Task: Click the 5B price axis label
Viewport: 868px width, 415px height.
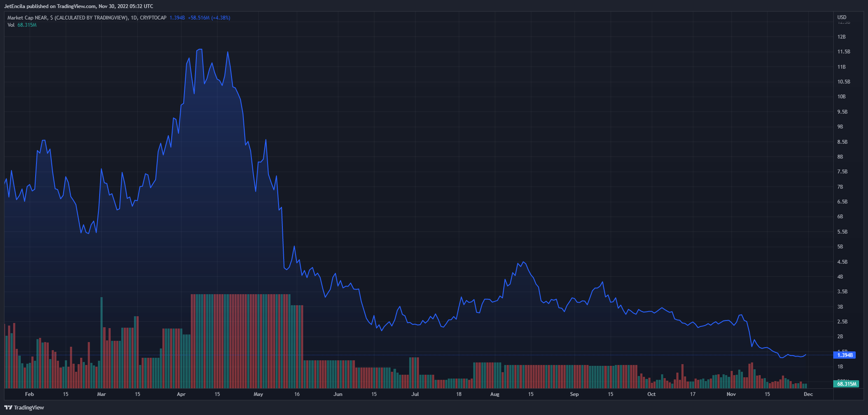Action: [x=840, y=247]
